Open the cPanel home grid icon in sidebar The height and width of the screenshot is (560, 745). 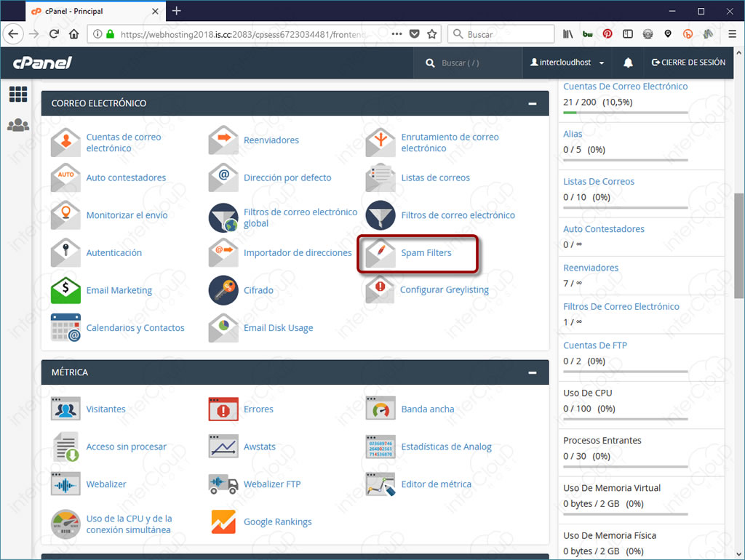tap(18, 94)
